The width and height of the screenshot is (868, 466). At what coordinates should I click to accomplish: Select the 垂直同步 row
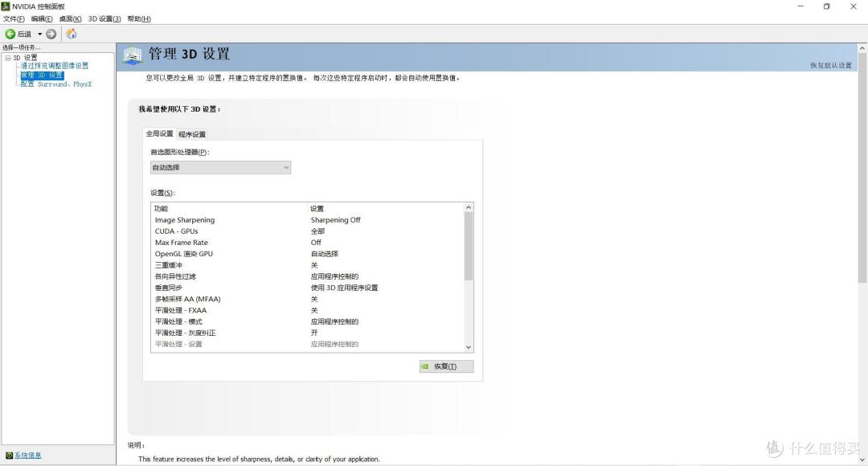pyautogui.click(x=307, y=288)
